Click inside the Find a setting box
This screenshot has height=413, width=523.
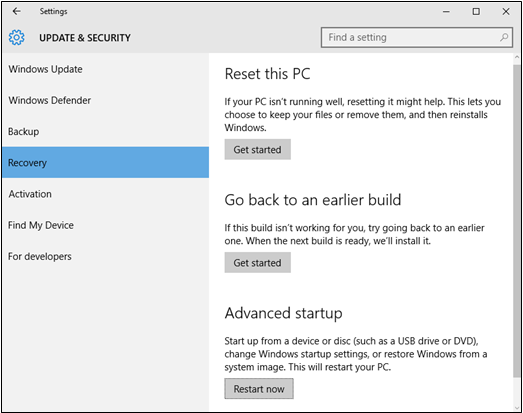pos(417,37)
